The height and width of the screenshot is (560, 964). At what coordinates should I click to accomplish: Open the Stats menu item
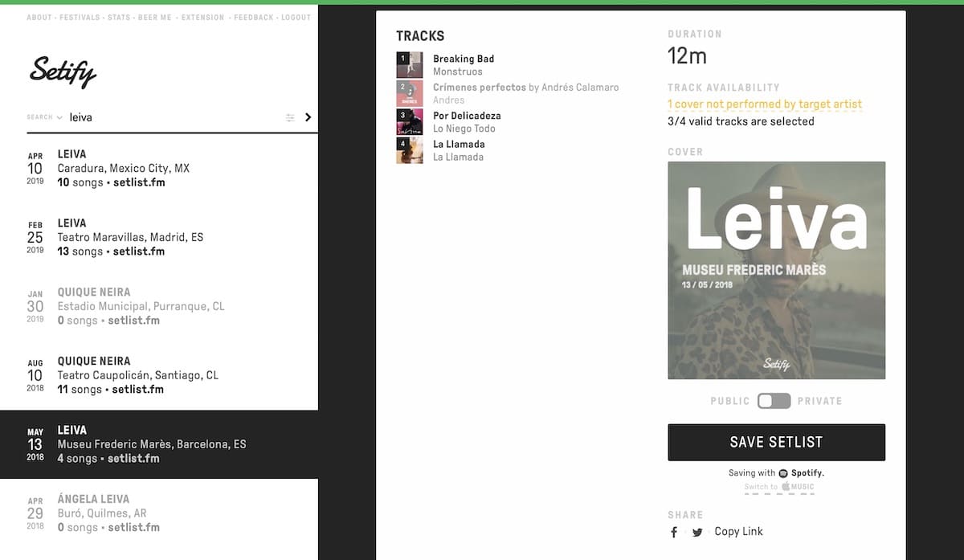tap(119, 18)
